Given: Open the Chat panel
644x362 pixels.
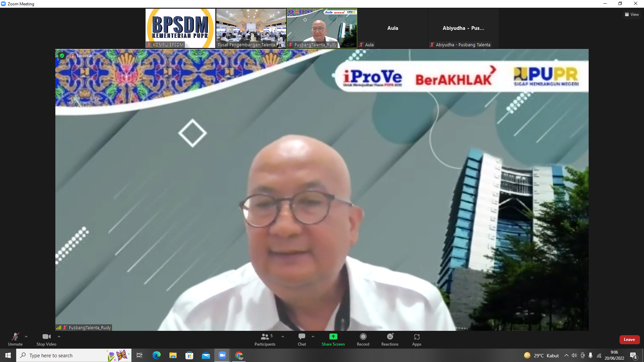Looking at the screenshot, I should click(x=302, y=339).
